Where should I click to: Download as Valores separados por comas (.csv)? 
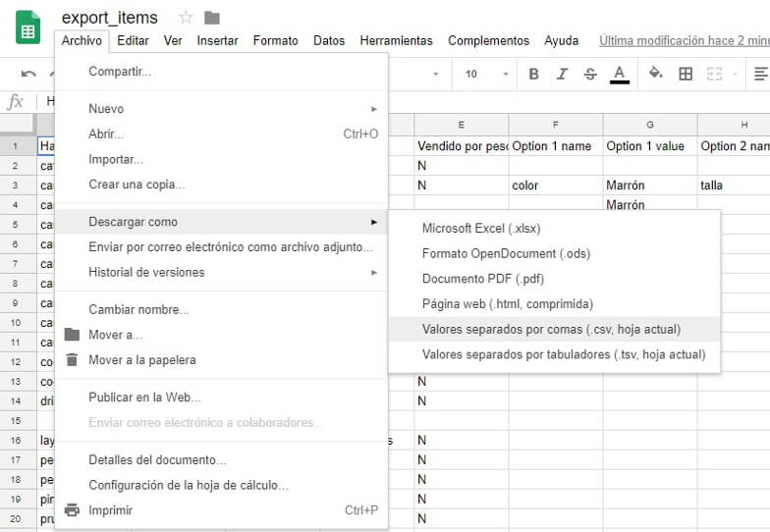[554, 330]
